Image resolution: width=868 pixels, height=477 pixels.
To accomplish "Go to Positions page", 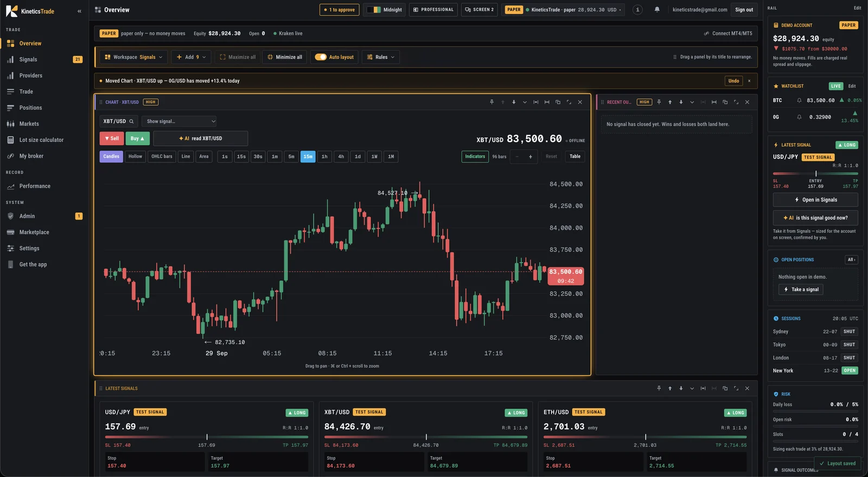I will tap(44, 108).
